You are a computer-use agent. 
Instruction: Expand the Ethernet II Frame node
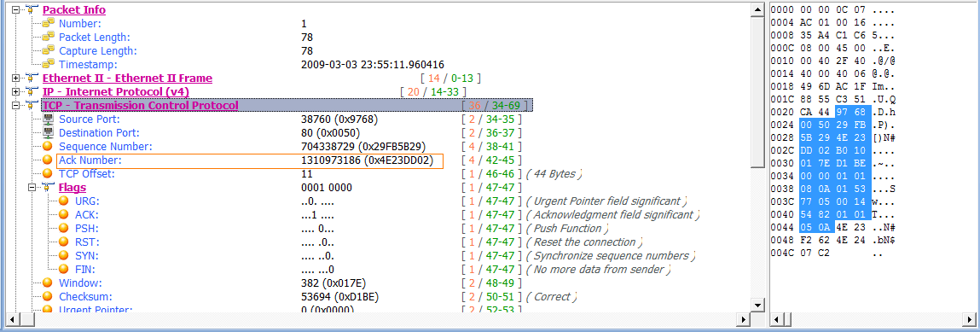pyautogui.click(x=15, y=79)
